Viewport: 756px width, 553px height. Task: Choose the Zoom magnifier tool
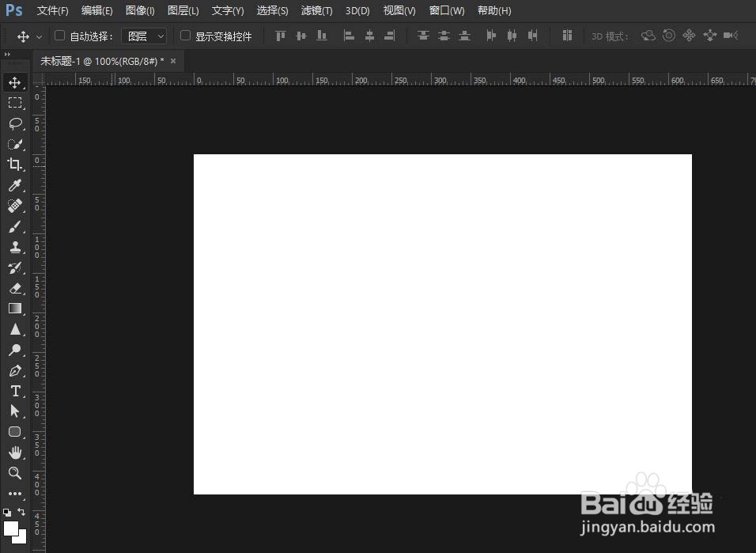point(15,473)
